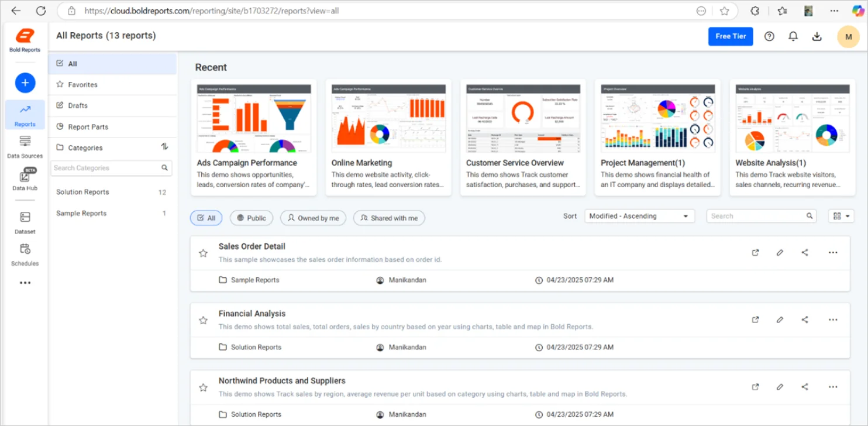Open more options for Financial Analysis
Image resolution: width=868 pixels, height=426 pixels.
coord(833,319)
